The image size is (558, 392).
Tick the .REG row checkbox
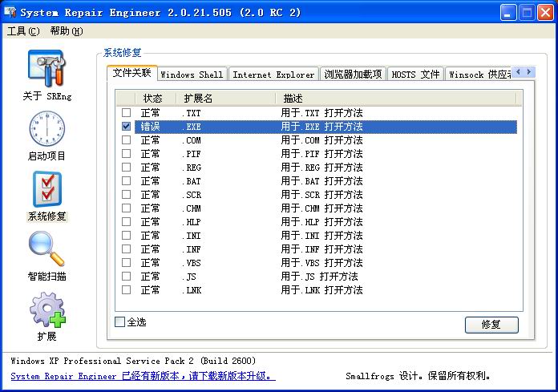[126, 168]
